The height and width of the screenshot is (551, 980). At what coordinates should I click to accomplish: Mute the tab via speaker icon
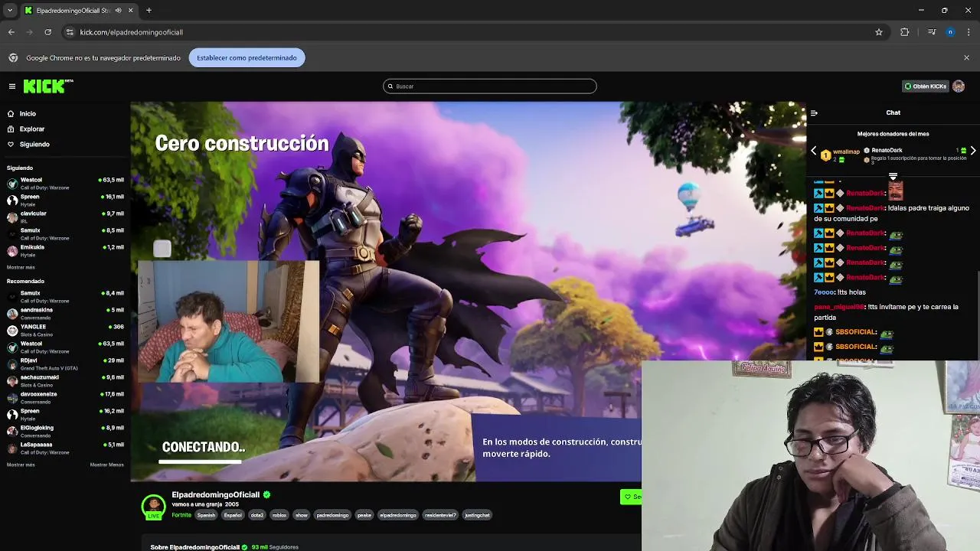[118, 11]
